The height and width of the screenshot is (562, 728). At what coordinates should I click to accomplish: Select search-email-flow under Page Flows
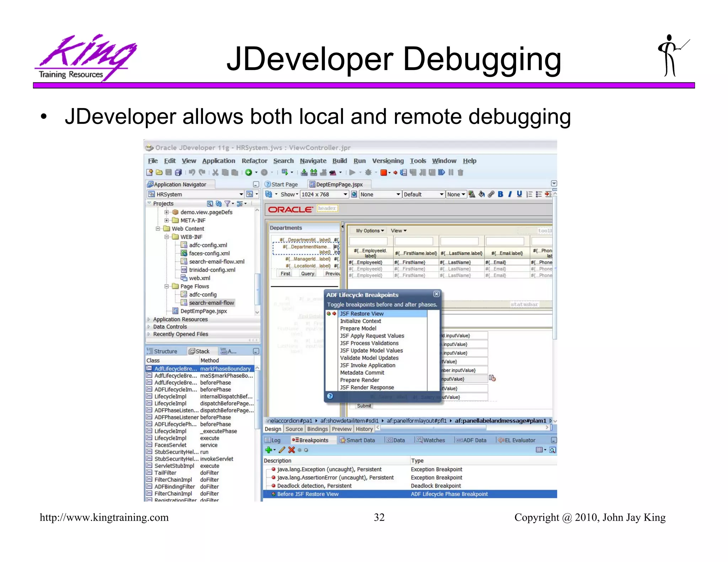[x=211, y=303]
